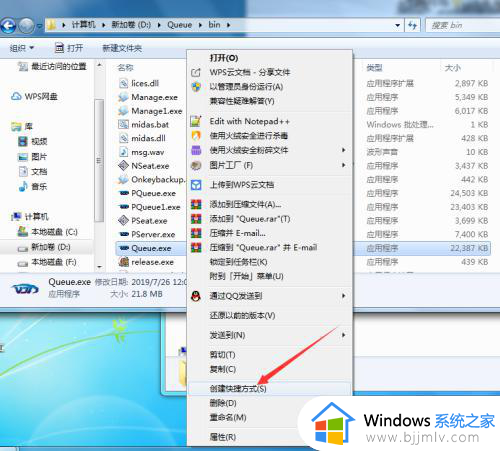Expand 使用火绒安全粉碎文件 submenu

tap(269, 150)
